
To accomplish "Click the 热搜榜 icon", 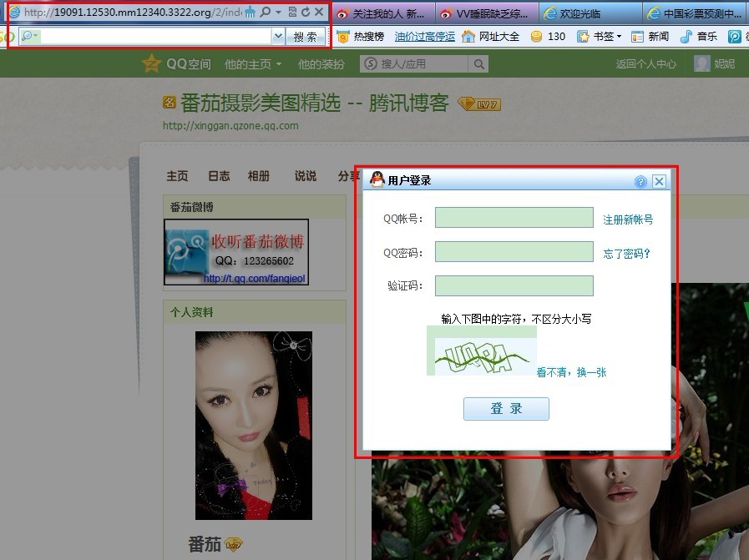I will pyautogui.click(x=343, y=37).
